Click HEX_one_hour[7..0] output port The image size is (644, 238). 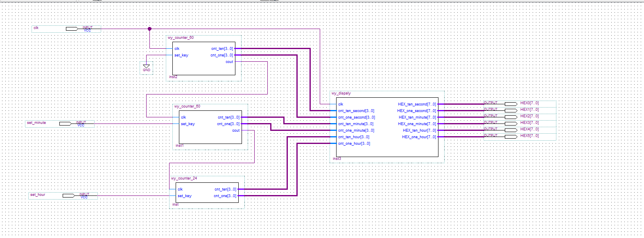pos(419,137)
